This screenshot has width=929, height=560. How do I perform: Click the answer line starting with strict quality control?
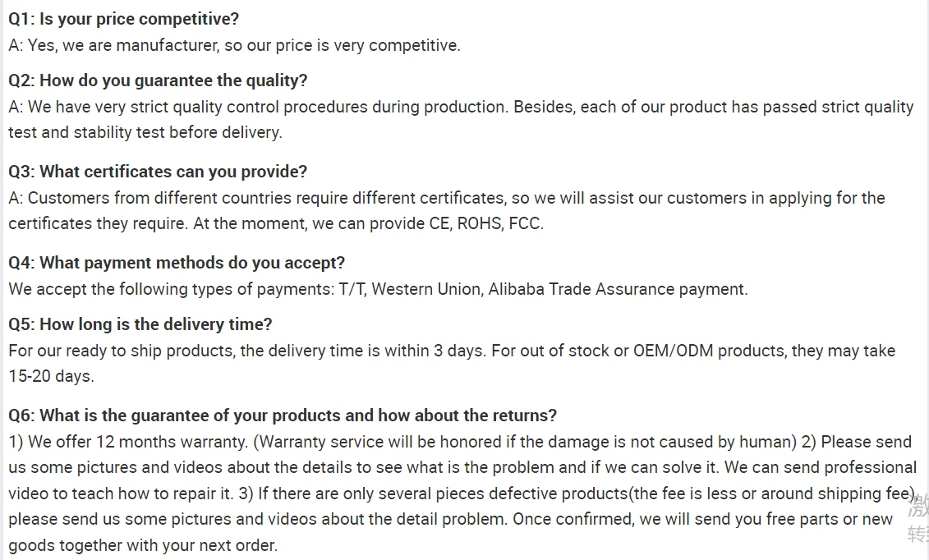click(x=460, y=107)
